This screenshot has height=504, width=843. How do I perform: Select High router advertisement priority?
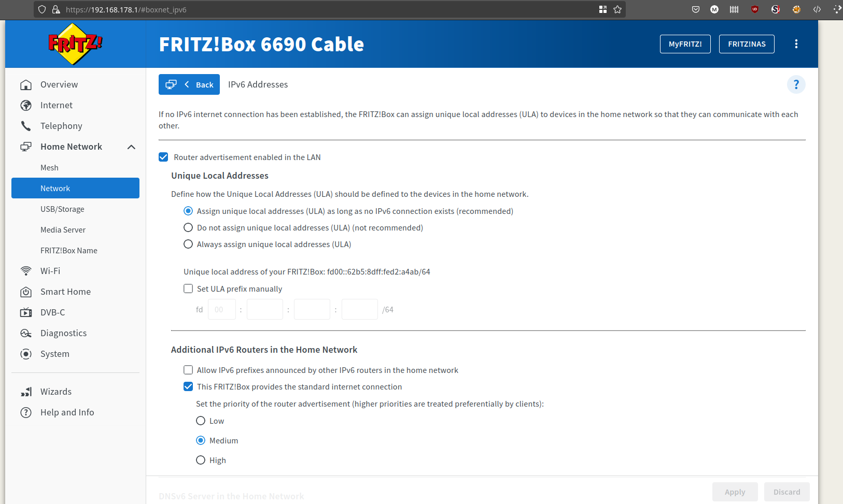(x=201, y=460)
